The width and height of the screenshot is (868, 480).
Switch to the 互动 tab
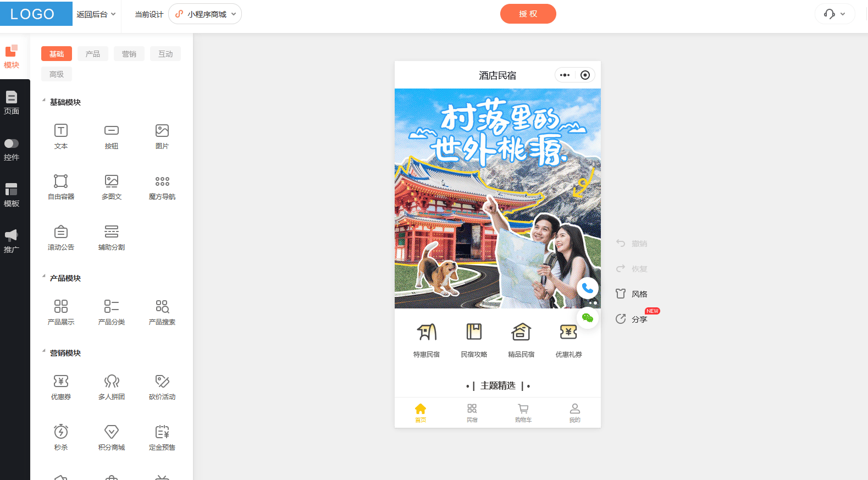point(165,54)
